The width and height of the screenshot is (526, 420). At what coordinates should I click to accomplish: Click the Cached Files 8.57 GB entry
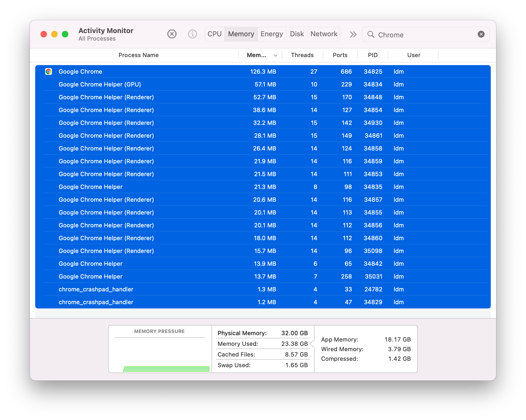click(x=263, y=354)
